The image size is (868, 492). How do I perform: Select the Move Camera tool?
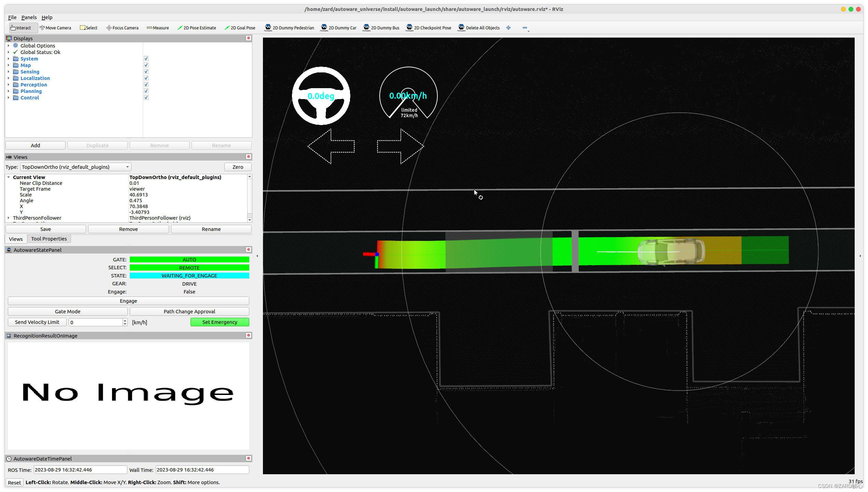click(55, 28)
